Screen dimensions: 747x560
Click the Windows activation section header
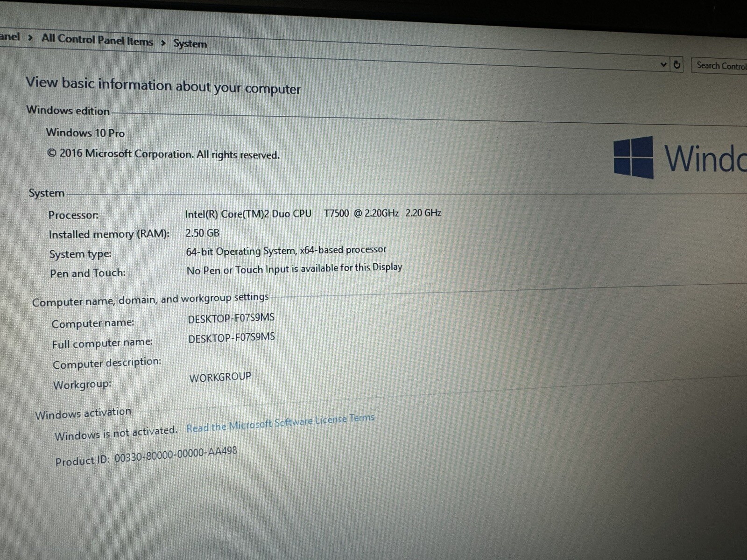click(83, 413)
